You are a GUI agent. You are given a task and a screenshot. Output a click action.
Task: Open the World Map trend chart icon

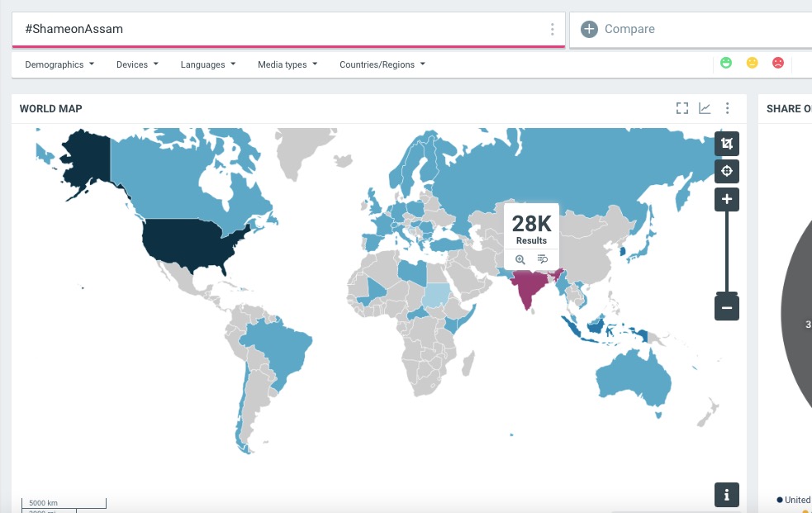tap(705, 108)
